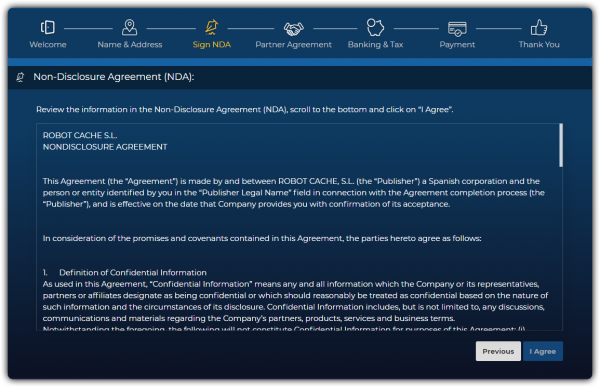Click the Previous button
This screenshot has width=600, height=387.
[x=498, y=351]
